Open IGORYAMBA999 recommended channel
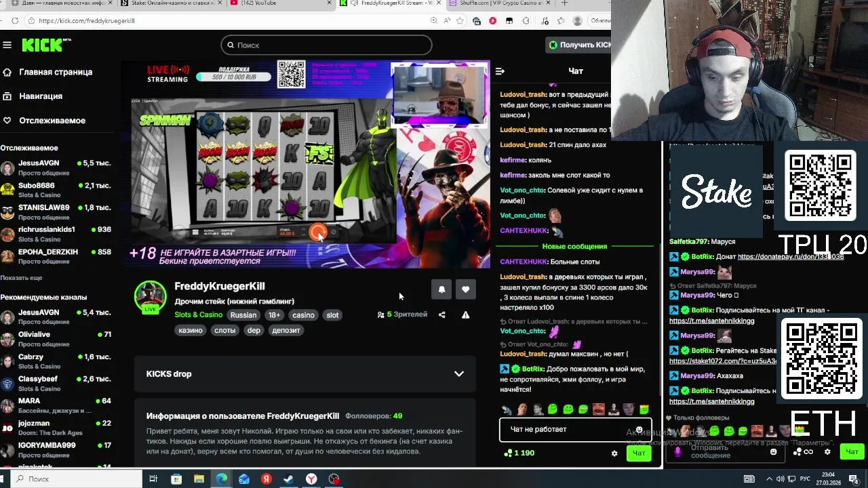868x488 pixels. pyautogui.click(x=56, y=450)
